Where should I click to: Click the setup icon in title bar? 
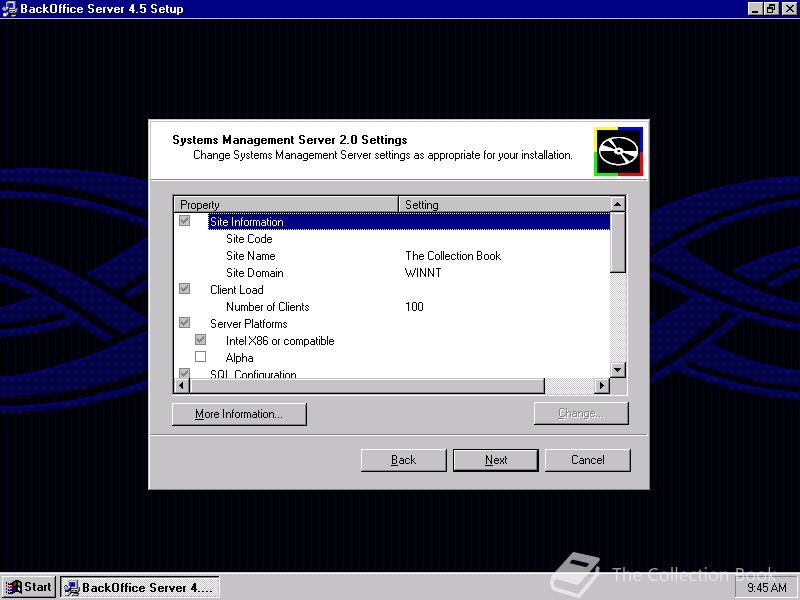[x=9, y=9]
